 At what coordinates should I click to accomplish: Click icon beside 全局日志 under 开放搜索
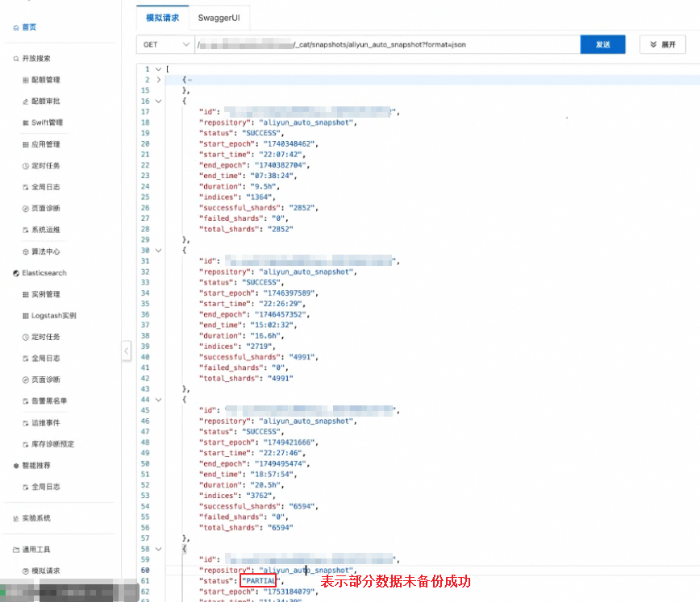pyautogui.click(x=26, y=188)
